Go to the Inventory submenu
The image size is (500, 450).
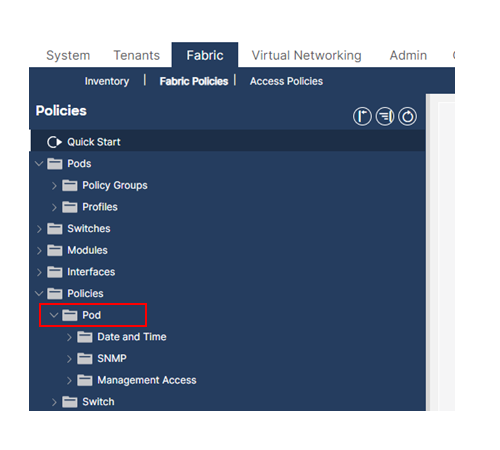[107, 81]
